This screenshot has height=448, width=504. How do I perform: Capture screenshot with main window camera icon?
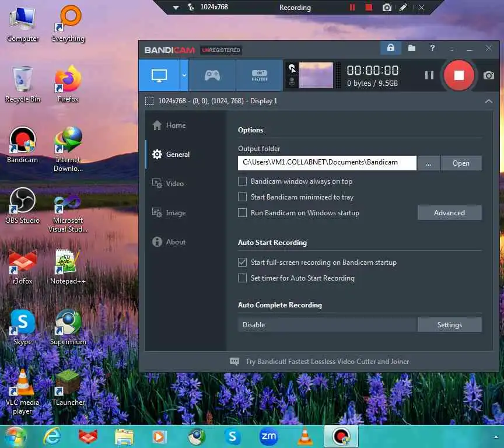coord(489,75)
